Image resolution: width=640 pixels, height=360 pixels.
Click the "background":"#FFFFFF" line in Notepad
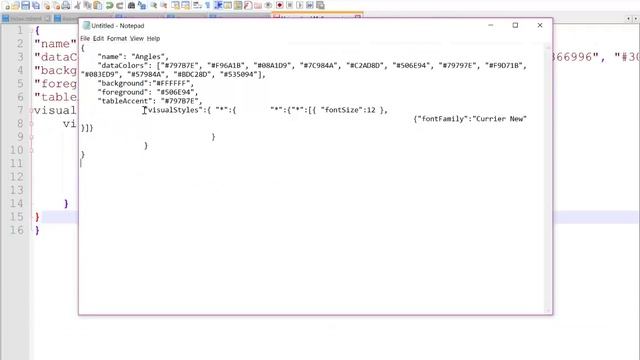click(x=145, y=83)
